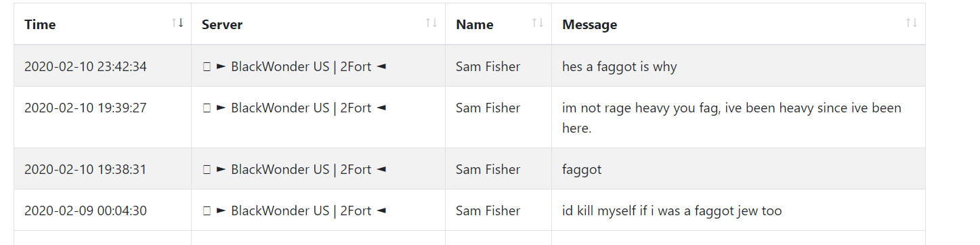Select the timestamp 2020-02-09 00:04:30
The width and height of the screenshot is (980, 245).
pos(85,210)
